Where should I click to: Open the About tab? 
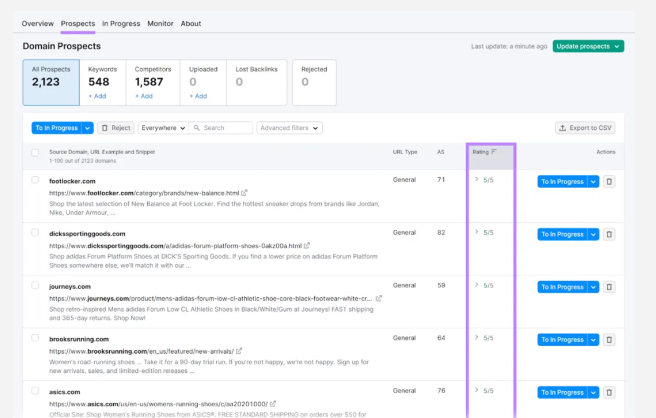pos(191,24)
